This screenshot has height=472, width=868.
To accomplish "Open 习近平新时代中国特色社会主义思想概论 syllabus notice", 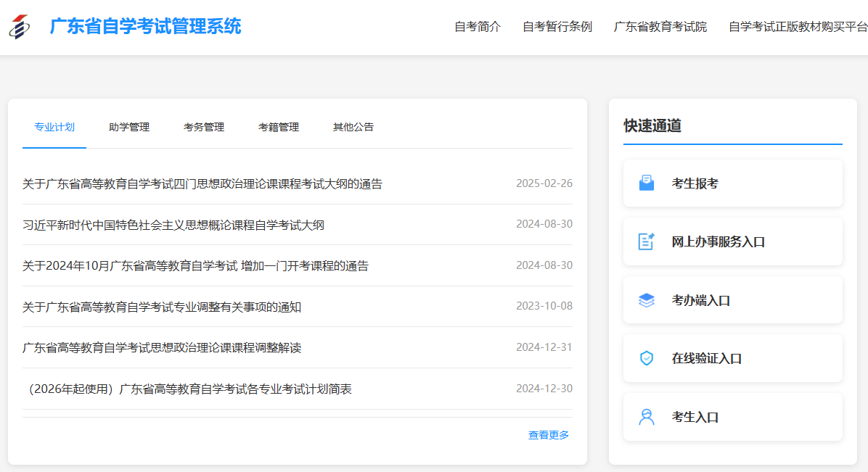I will tap(173, 225).
